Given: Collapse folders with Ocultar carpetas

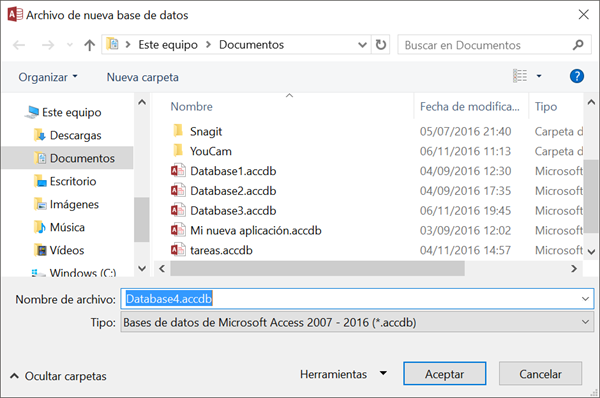Looking at the screenshot, I should [59, 376].
